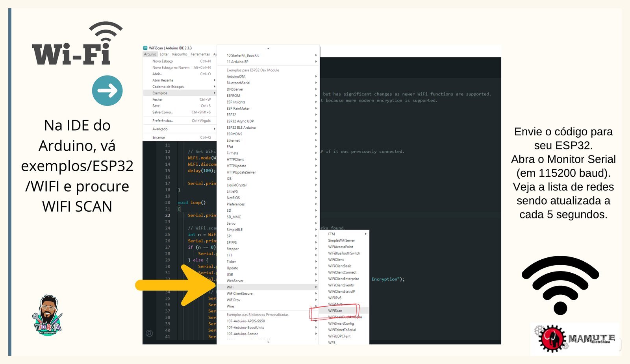Open the Preferences examples submenu
Image resolution: width=630 pixels, height=364 pixels.
coord(268,204)
